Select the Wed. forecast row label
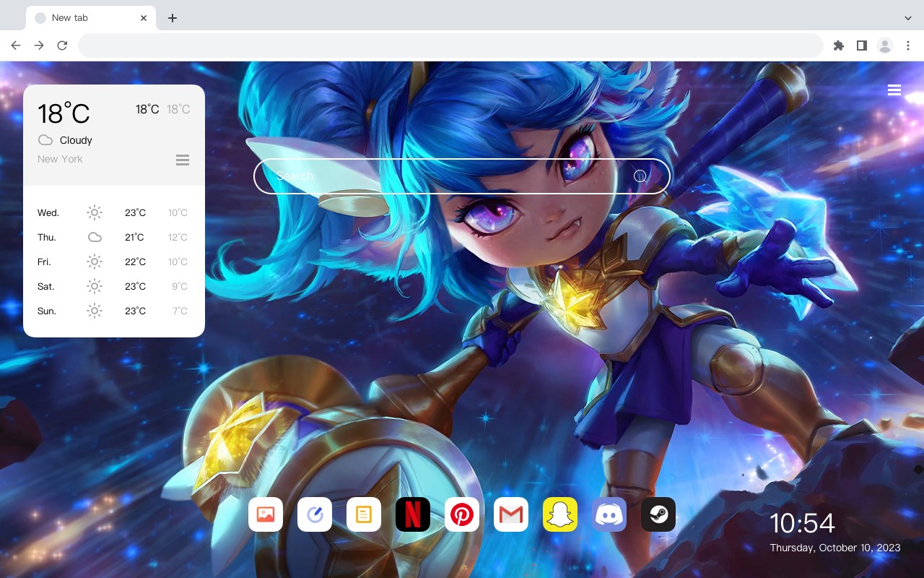 tap(48, 213)
